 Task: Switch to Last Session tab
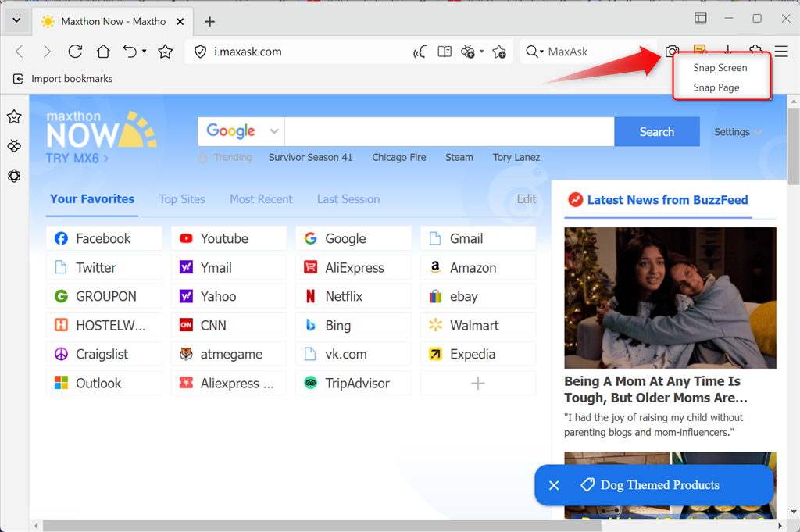click(x=348, y=199)
